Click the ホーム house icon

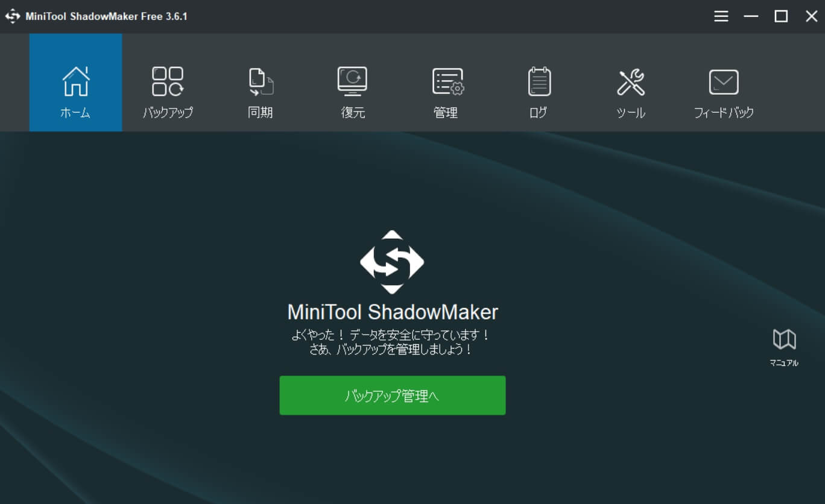click(75, 81)
